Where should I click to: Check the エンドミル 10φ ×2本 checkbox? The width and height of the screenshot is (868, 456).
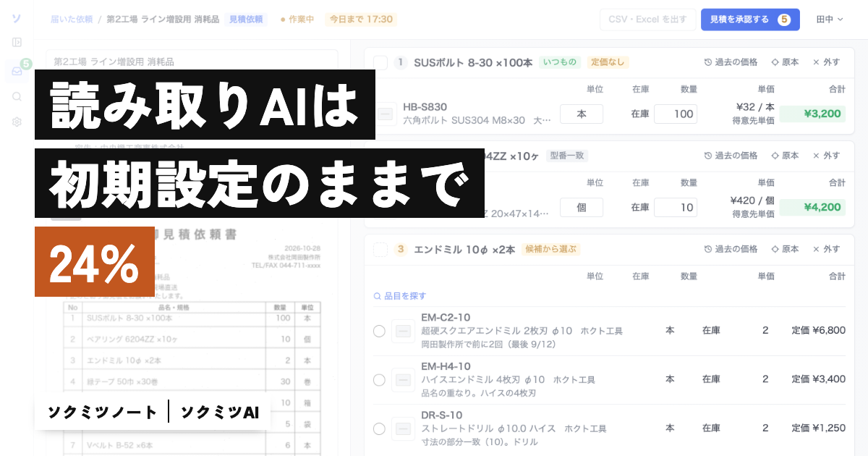pyautogui.click(x=380, y=249)
